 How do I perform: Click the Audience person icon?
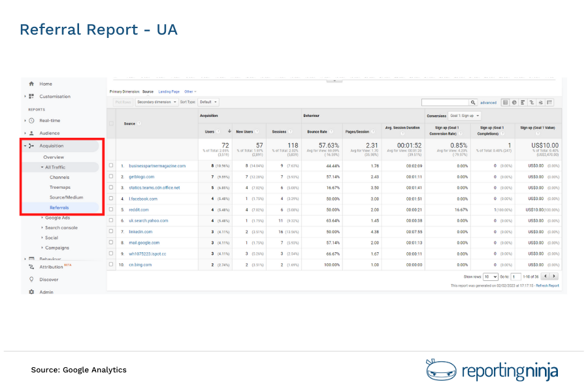[31, 133]
